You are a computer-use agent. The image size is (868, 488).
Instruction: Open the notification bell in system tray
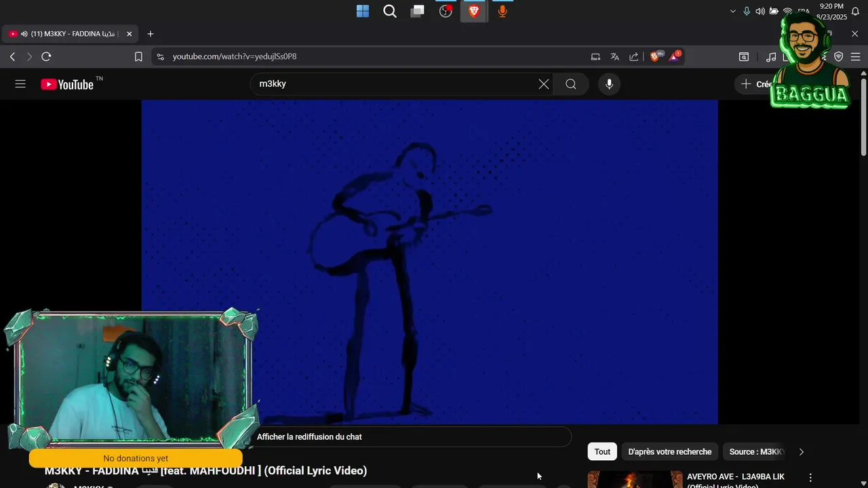(x=855, y=12)
